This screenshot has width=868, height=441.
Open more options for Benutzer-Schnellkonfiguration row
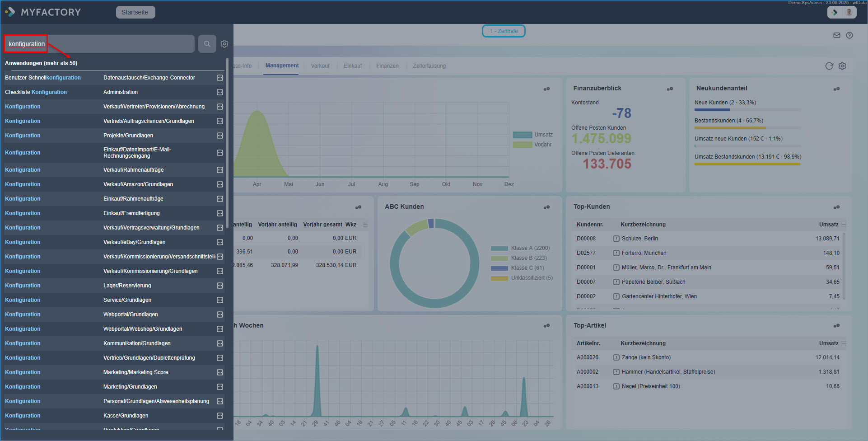pyautogui.click(x=220, y=78)
